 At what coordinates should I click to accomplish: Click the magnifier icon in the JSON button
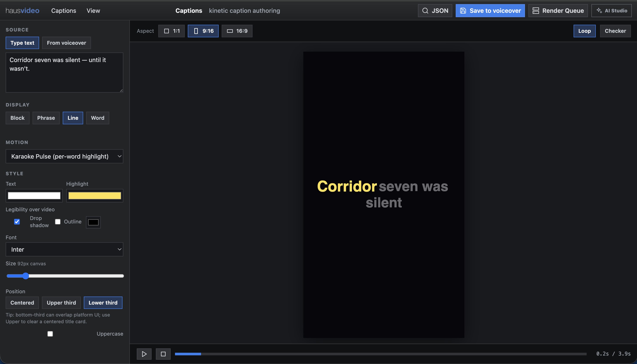click(x=425, y=10)
